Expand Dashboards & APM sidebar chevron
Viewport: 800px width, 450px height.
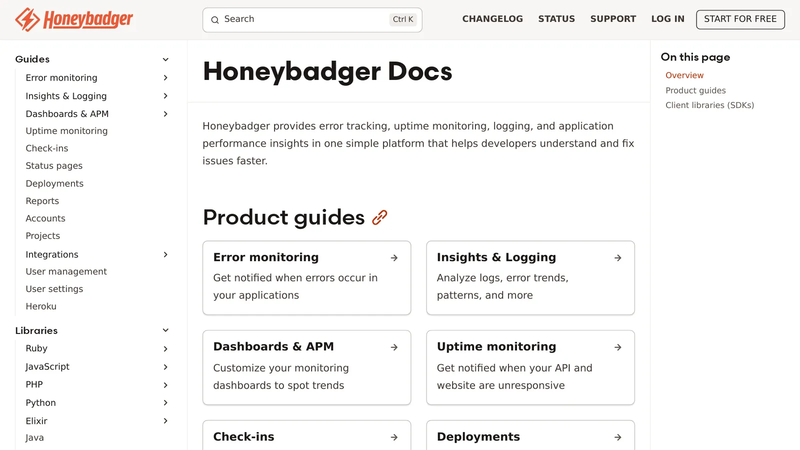tap(165, 114)
